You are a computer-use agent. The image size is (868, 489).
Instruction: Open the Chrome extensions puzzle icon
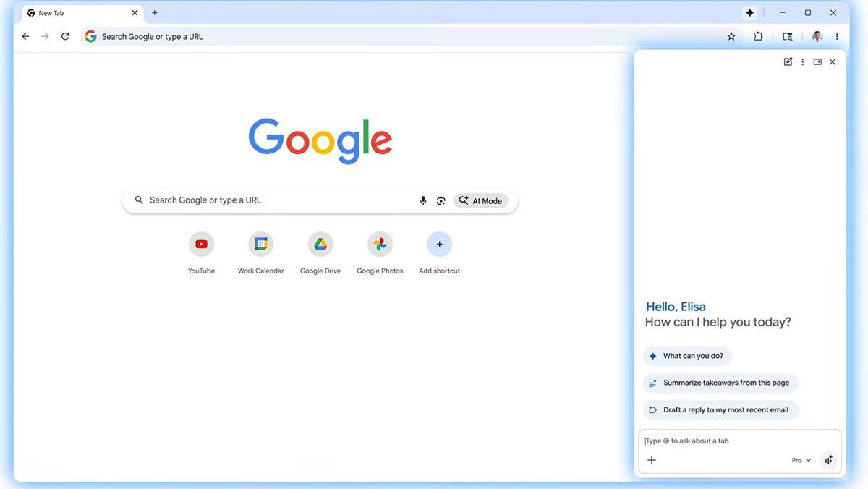(x=757, y=35)
